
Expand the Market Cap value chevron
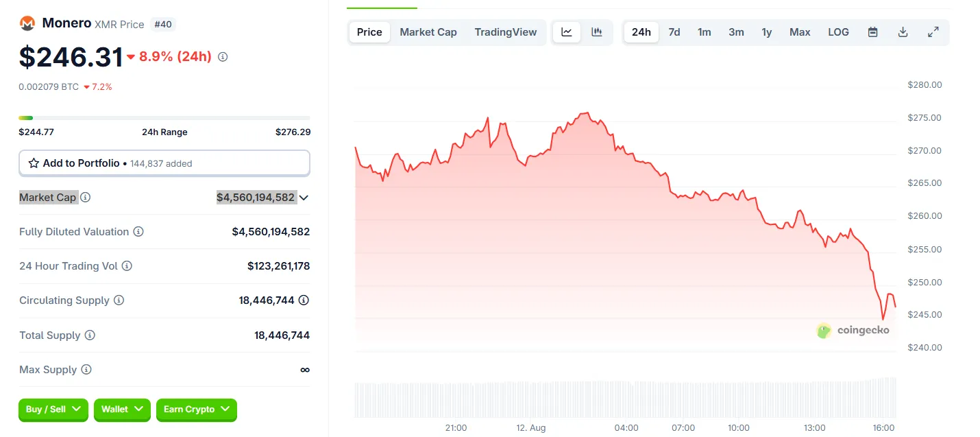(x=304, y=198)
